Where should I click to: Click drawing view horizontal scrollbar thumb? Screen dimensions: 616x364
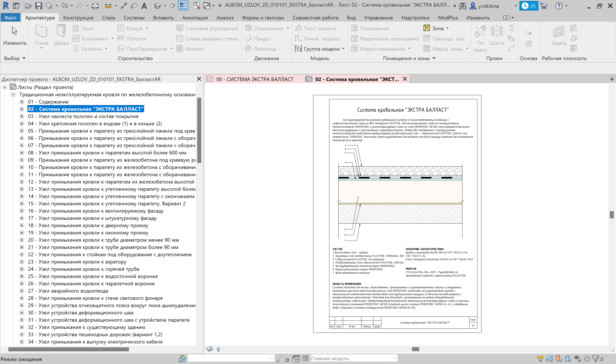(415, 349)
